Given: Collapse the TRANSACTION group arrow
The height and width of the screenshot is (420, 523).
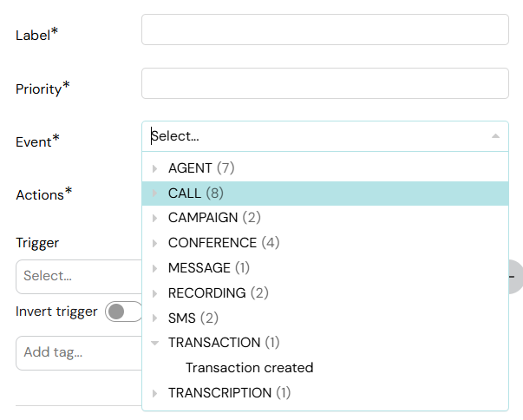Looking at the screenshot, I should (x=154, y=343).
